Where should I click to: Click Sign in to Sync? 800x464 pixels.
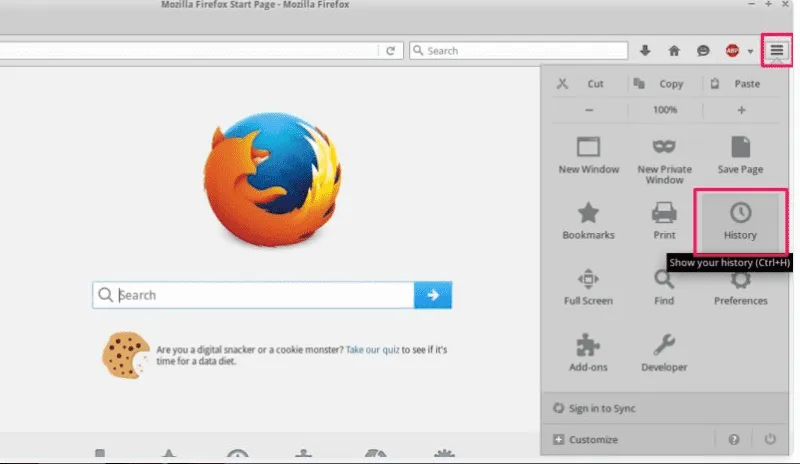pyautogui.click(x=602, y=408)
